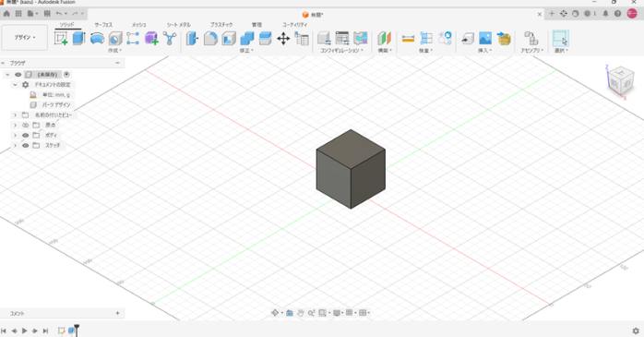This screenshot has width=644, height=337.
Task: Select the Interference inspect tool
Action: pos(426,38)
